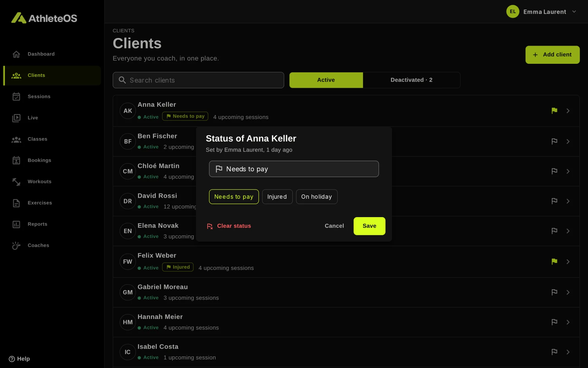Click the Needs to pay status text field
The height and width of the screenshot is (368, 588).
(294, 169)
